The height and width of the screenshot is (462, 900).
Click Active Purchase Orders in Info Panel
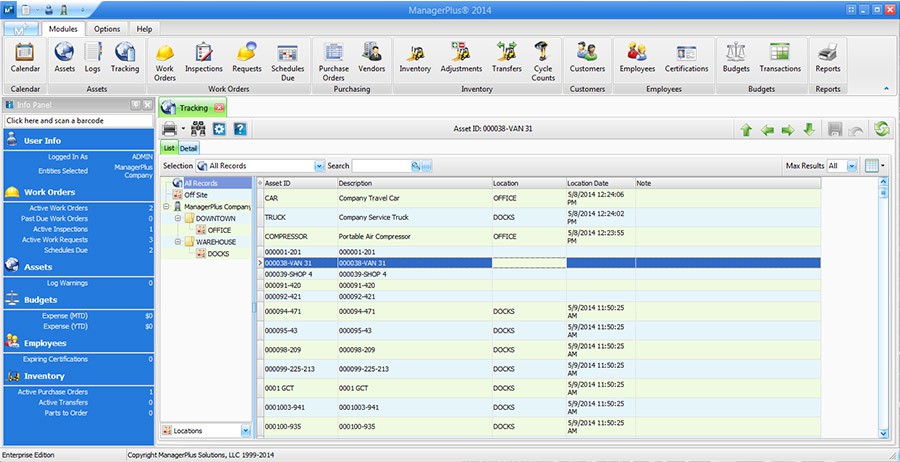coord(53,392)
